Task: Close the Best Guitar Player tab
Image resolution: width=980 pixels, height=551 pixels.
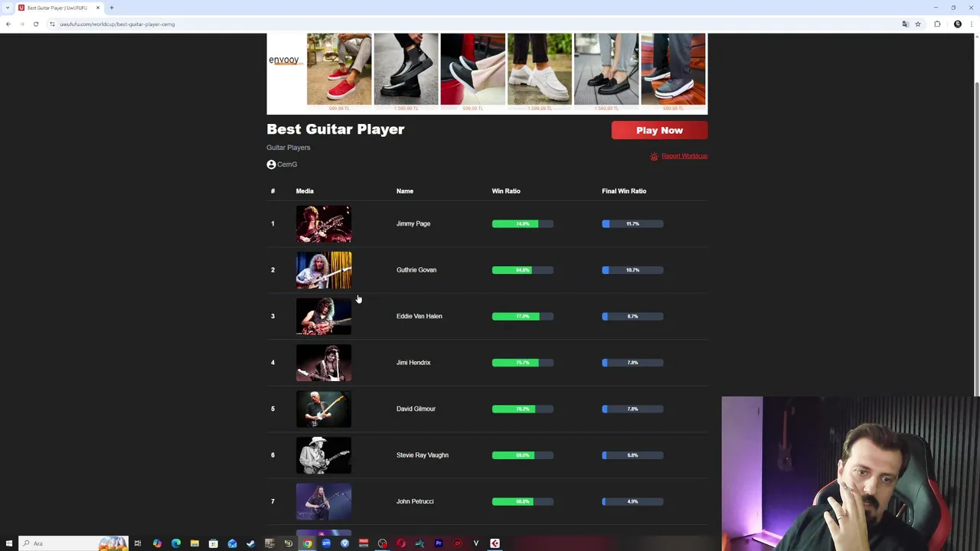Action: coord(97,8)
